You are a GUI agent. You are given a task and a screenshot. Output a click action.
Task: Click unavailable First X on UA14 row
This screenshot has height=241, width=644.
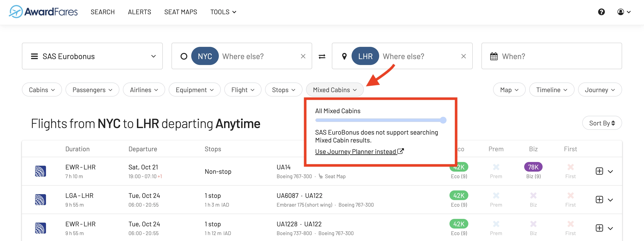(570, 167)
